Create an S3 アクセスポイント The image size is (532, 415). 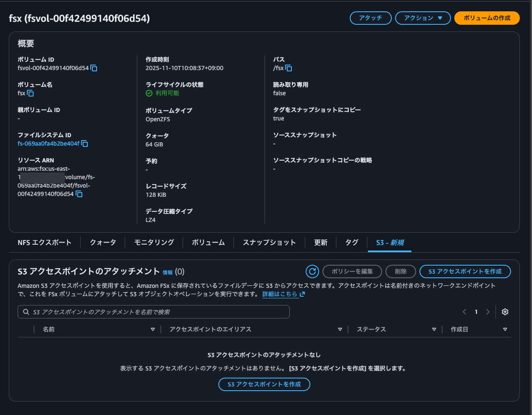[x=465, y=271]
